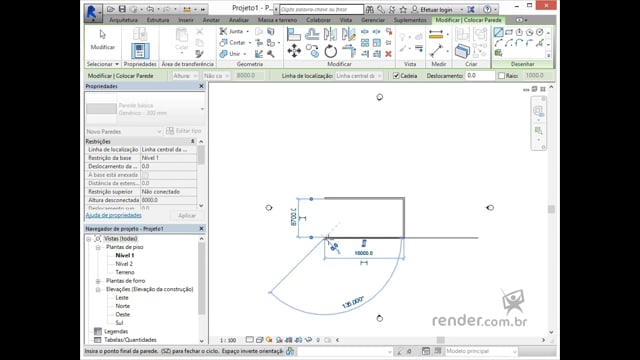The image size is (640, 360).
Task: Collapse the Elevações tree node
Action: 98,289
